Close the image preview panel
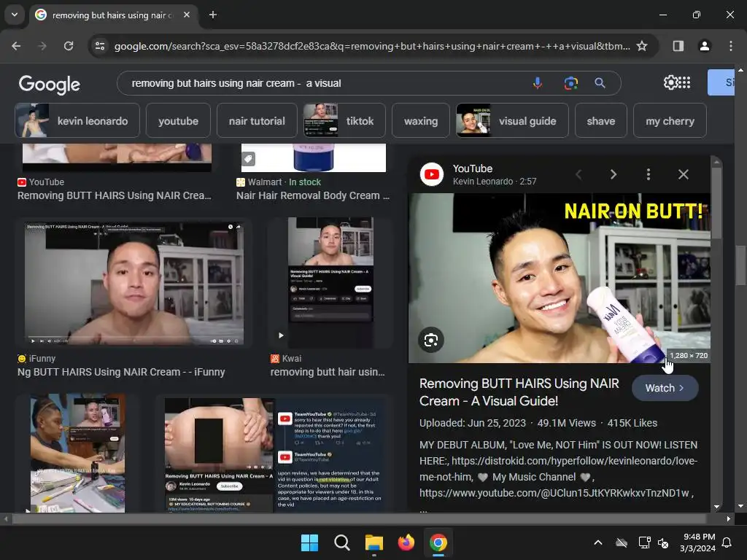The width and height of the screenshot is (747, 560). point(683,174)
